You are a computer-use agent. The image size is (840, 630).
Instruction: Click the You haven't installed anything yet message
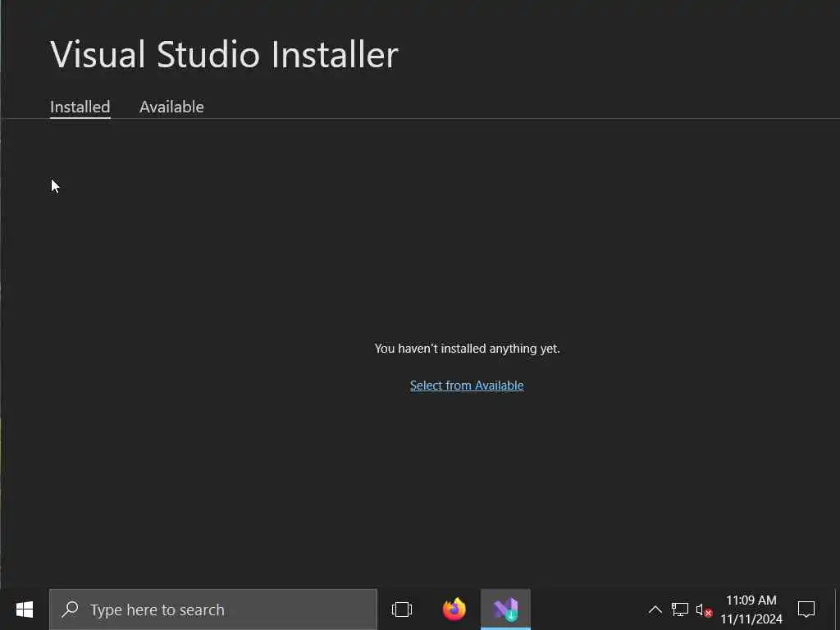pos(467,349)
